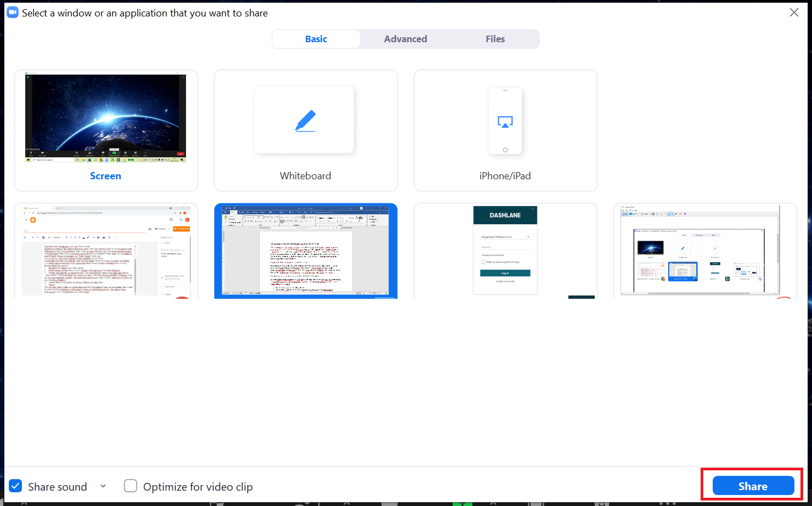Pick the iPhone/iPad AirPlay device icon

pyautogui.click(x=505, y=121)
